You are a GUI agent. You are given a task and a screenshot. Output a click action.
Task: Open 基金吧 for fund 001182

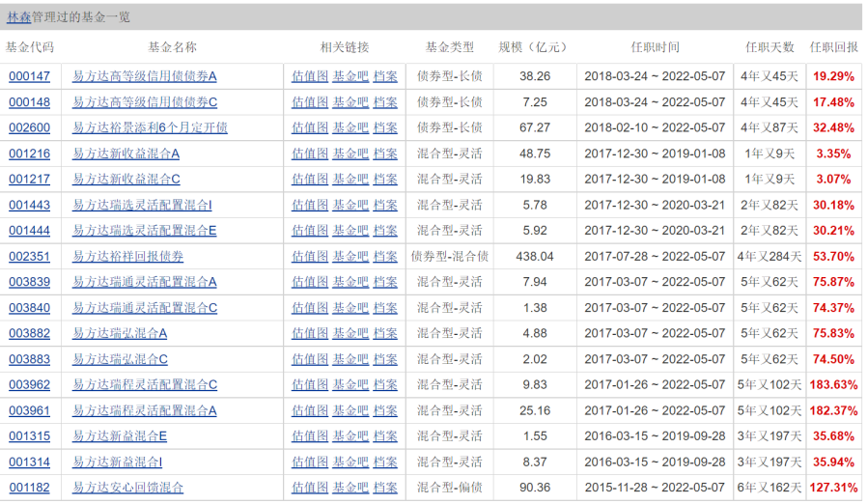pos(350,488)
